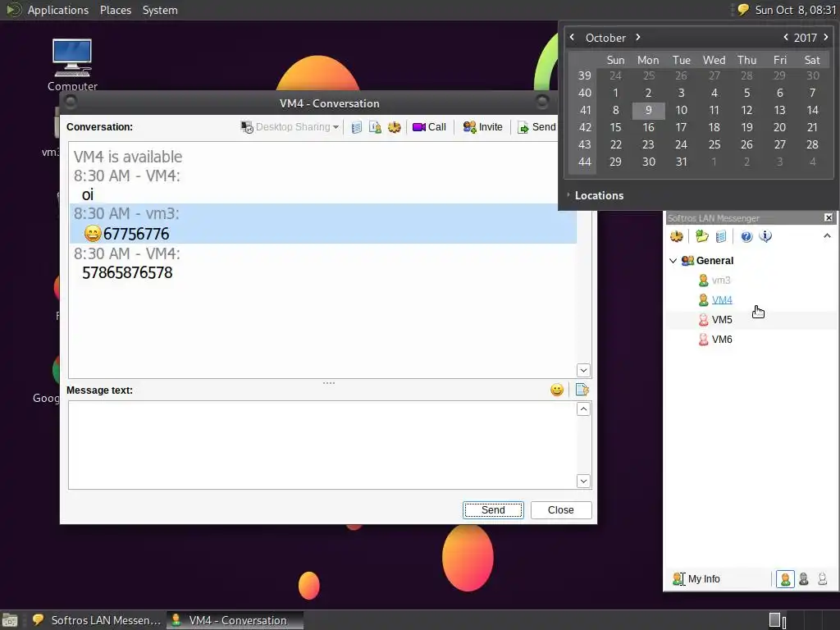Image resolution: width=840 pixels, height=630 pixels.
Task: Open the Places menu
Action: 116,10
